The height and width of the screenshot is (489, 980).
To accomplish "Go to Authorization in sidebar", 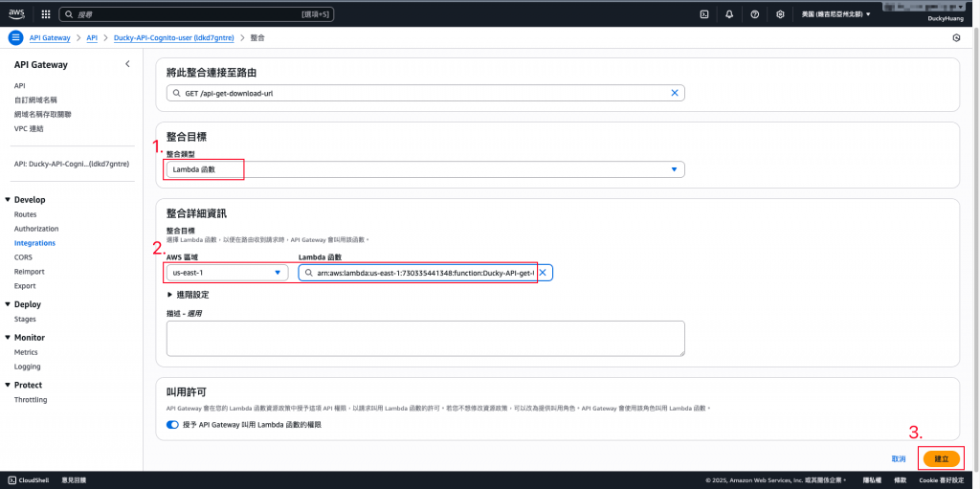I will click(x=36, y=229).
